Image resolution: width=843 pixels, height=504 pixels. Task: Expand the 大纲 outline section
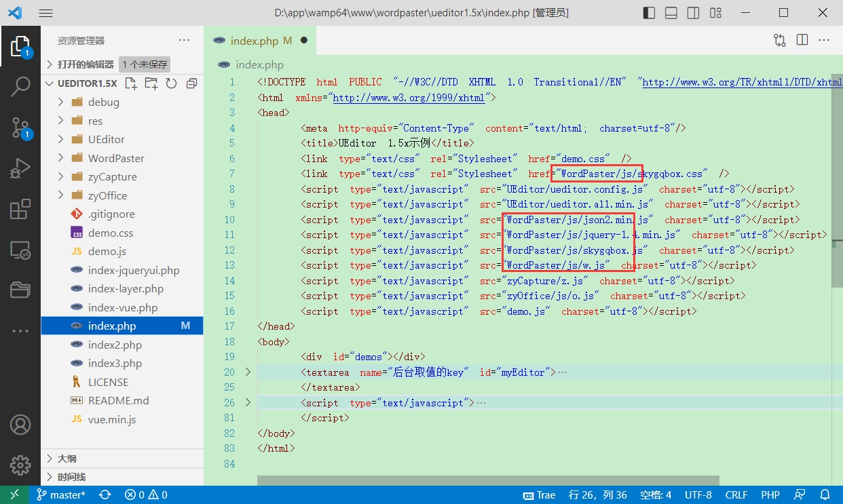(x=67, y=459)
